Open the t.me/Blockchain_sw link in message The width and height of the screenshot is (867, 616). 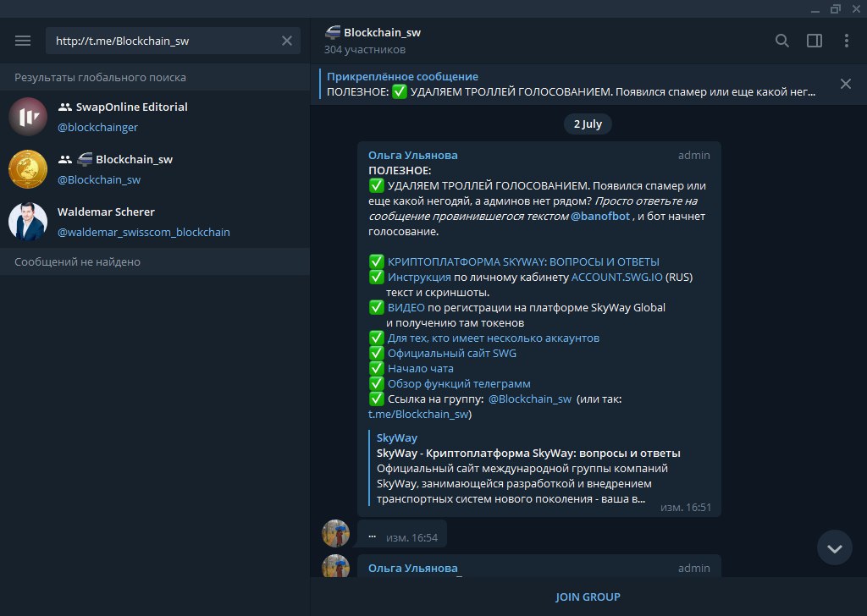[418, 414]
